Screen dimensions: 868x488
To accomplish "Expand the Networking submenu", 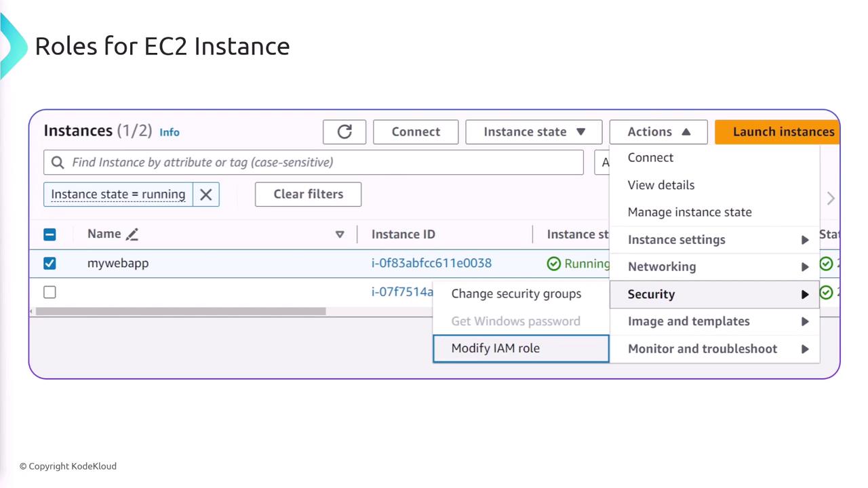I will [x=714, y=267].
